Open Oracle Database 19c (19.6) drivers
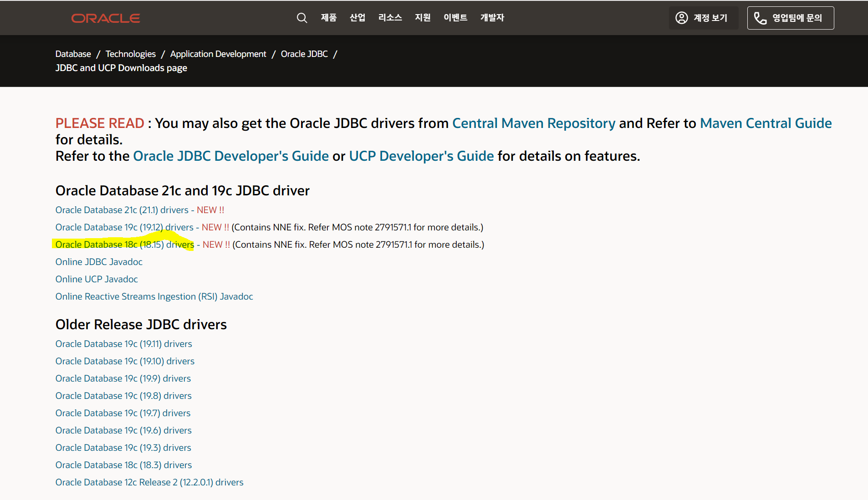This screenshot has height=500, width=868. (x=123, y=430)
